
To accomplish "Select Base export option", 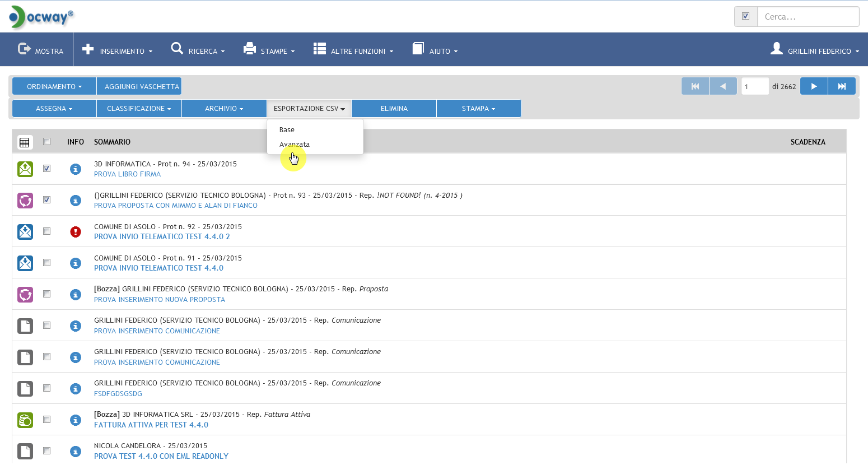I will coord(287,130).
